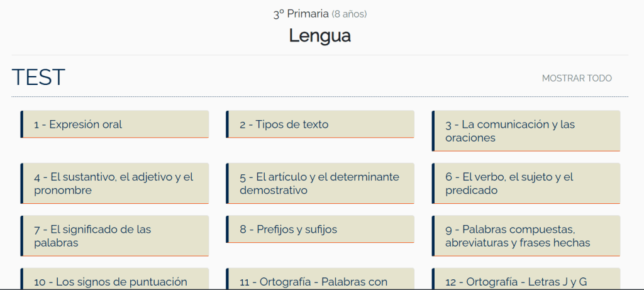Image resolution: width=644 pixels, height=290 pixels.
Task: Click blue accent bar of Prefijos y sufijos card
Action: 227,230
